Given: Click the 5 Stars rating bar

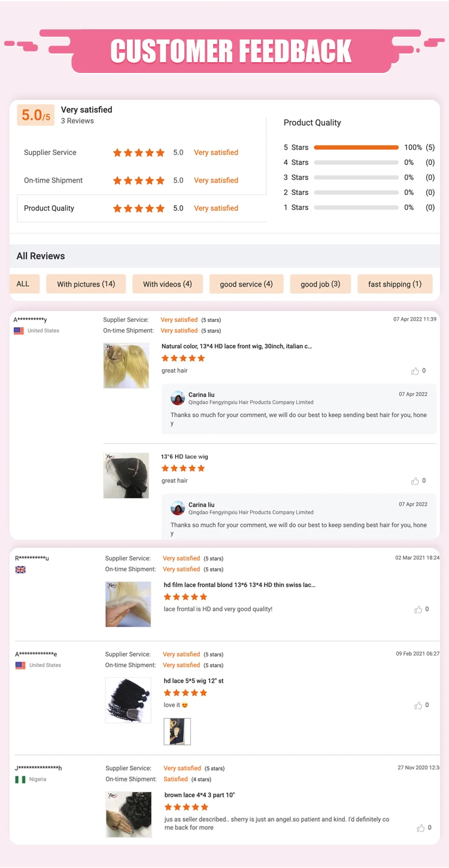Looking at the screenshot, I should (356, 147).
